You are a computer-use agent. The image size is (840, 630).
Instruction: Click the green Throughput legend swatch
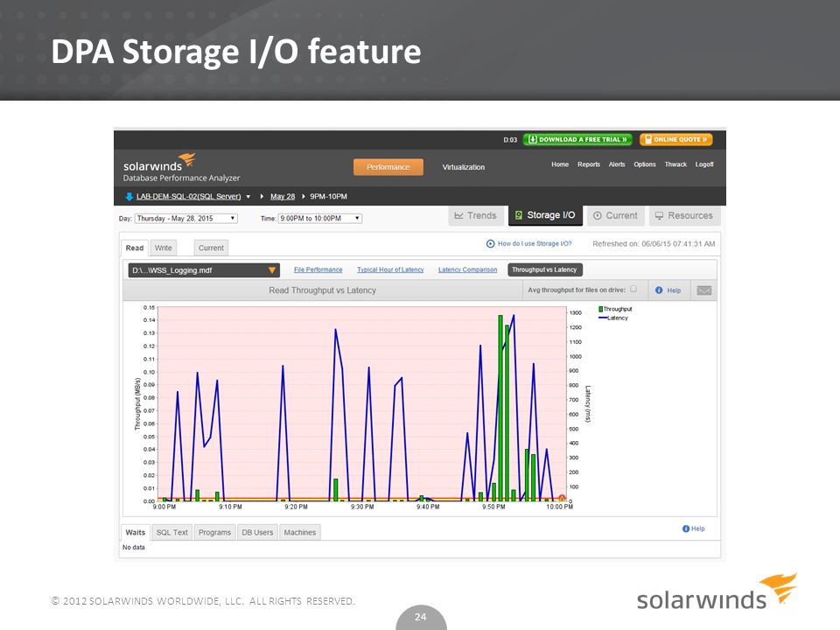600,309
